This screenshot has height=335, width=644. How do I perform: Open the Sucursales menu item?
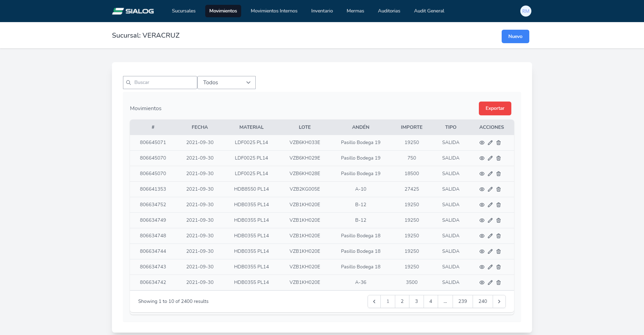pyautogui.click(x=184, y=11)
